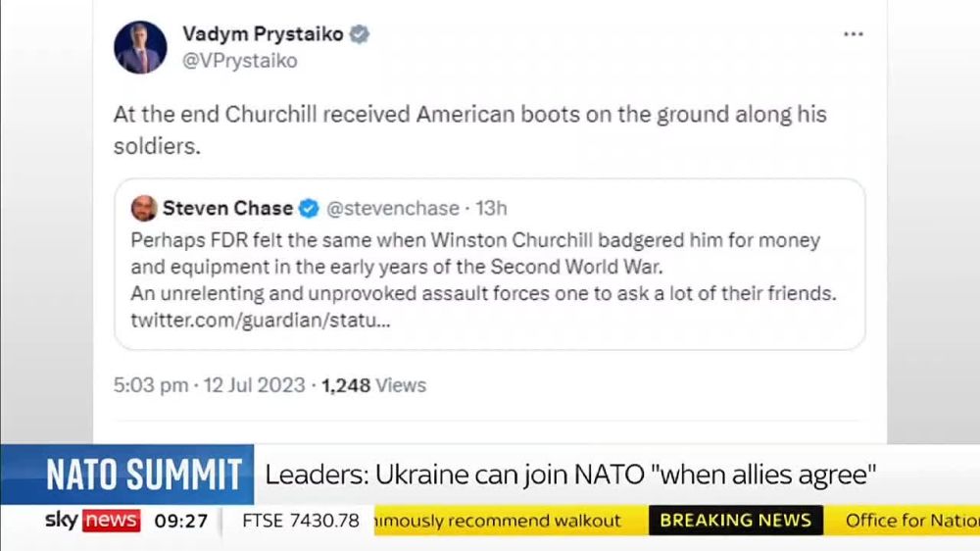980x551 pixels.
Task: Open the Vadym Prystaiko display name
Action: click(x=263, y=34)
